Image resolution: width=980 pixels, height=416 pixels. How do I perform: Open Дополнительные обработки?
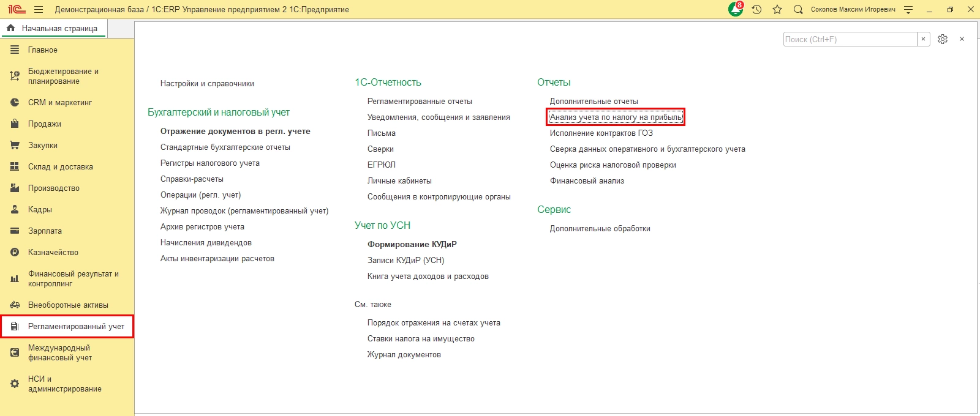600,228
